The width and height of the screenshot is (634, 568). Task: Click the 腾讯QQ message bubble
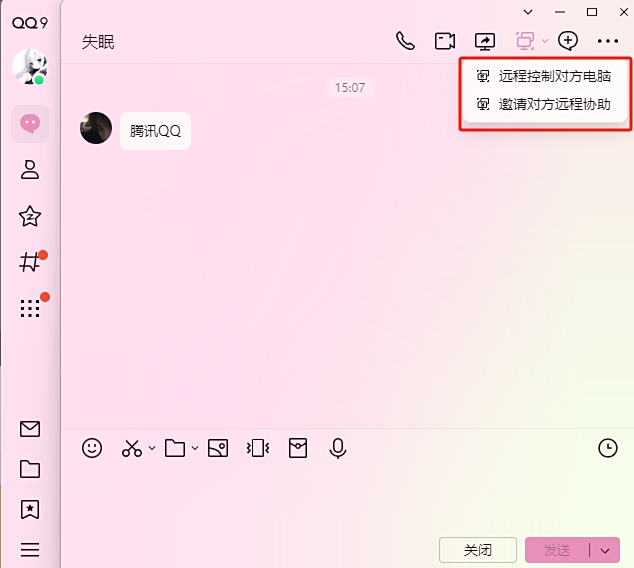pos(155,131)
